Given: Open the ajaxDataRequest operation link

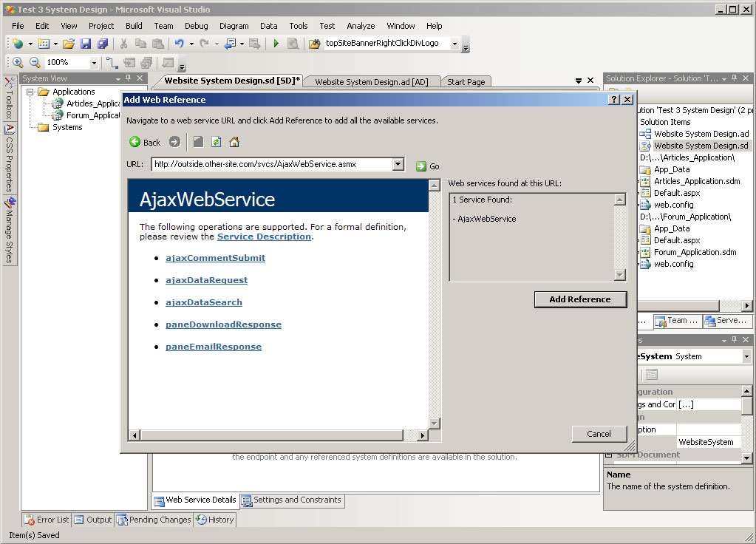Looking at the screenshot, I should (x=206, y=280).
